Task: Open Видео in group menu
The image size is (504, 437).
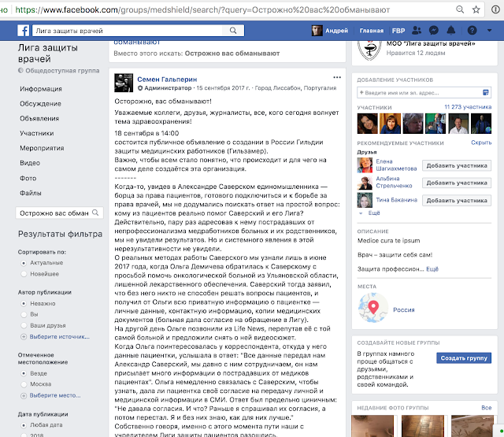Action: 30,163
